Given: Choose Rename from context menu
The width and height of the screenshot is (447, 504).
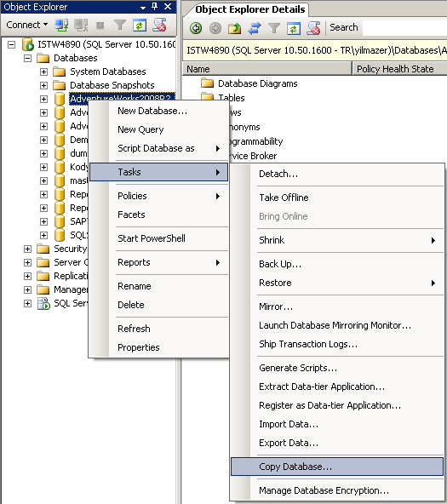Looking at the screenshot, I should click(158, 286).
